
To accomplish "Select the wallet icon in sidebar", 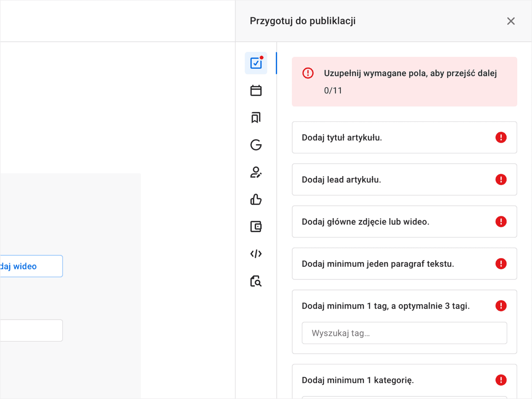I will (x=256, y=227).
